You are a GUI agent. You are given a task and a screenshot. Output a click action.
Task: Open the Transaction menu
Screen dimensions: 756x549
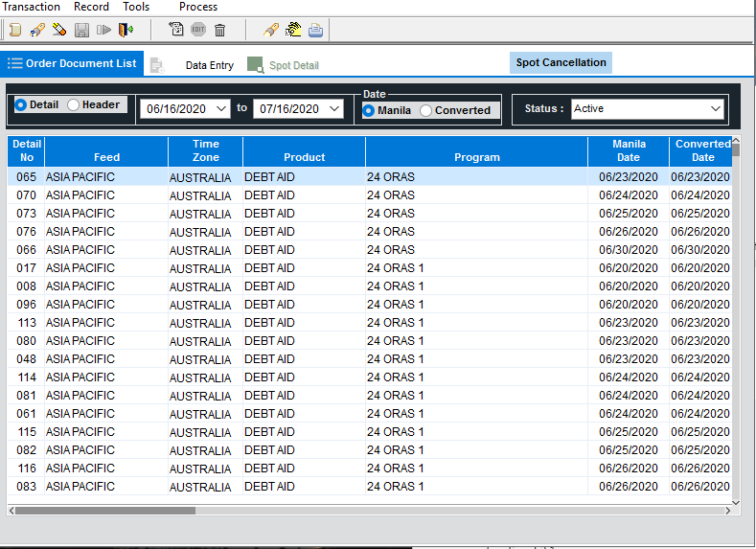pyautogui.click(x=32, y=7)
